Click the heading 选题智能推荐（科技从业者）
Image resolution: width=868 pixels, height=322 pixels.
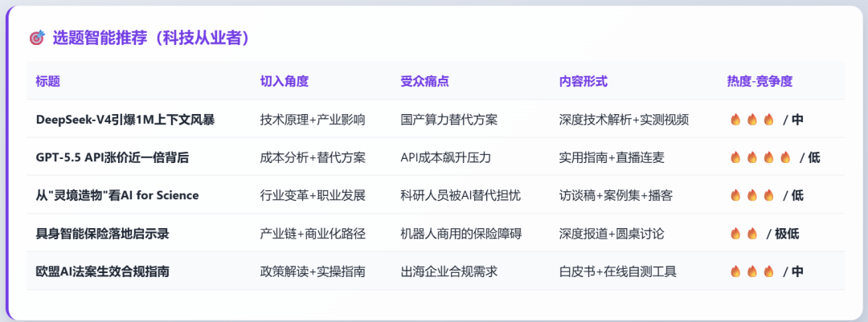pyautogui.click(x=150, y=39)
